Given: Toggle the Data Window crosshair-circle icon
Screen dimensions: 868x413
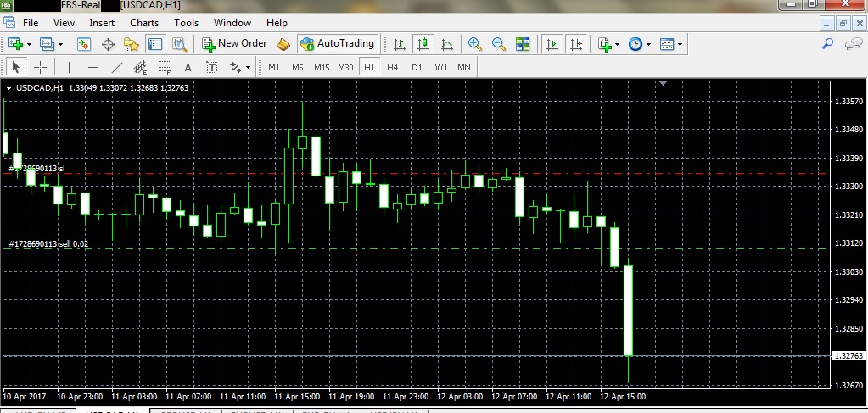Looking at the screenshot, I should point(108,44).
